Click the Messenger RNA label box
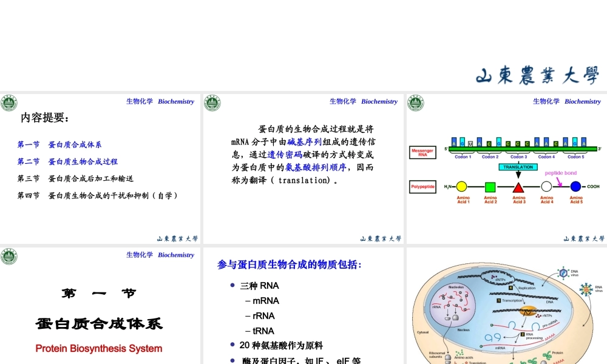The width and height of the screenshot is (607, 364). 422,151
